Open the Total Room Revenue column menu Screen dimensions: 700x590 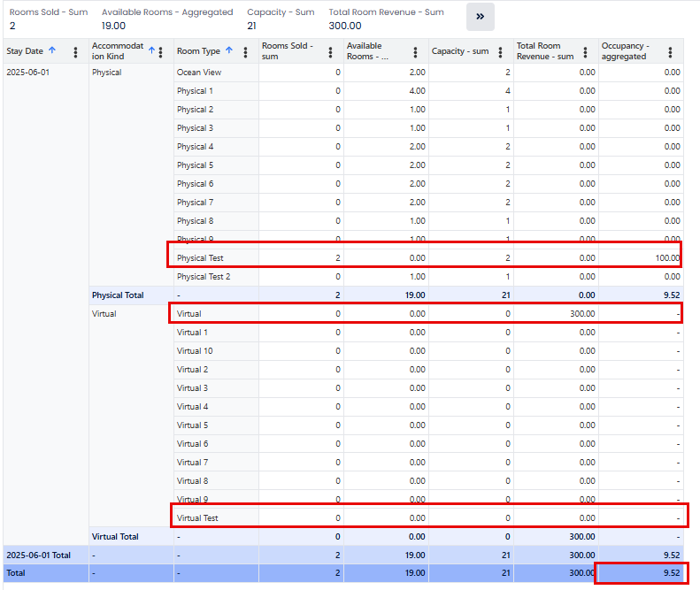point(586,52)
